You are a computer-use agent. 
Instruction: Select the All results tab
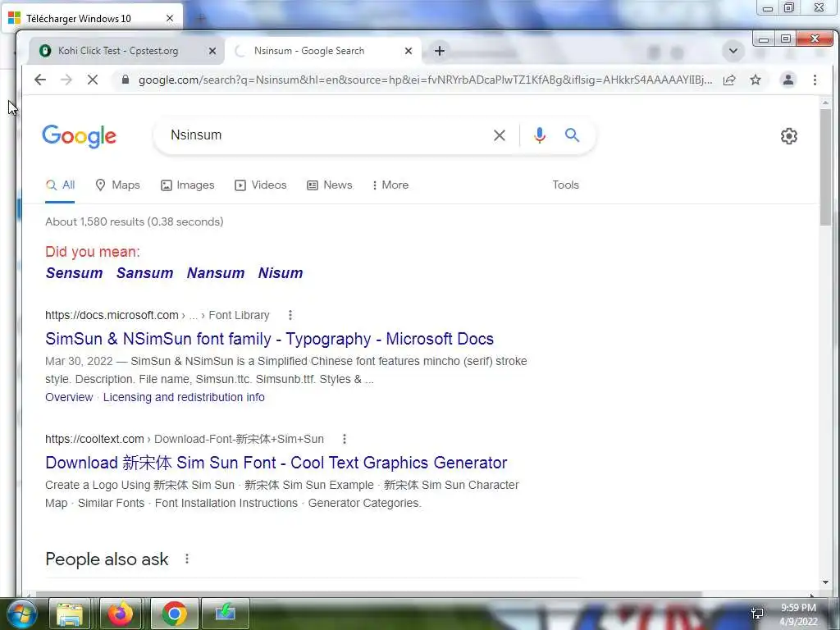(60, 185)
